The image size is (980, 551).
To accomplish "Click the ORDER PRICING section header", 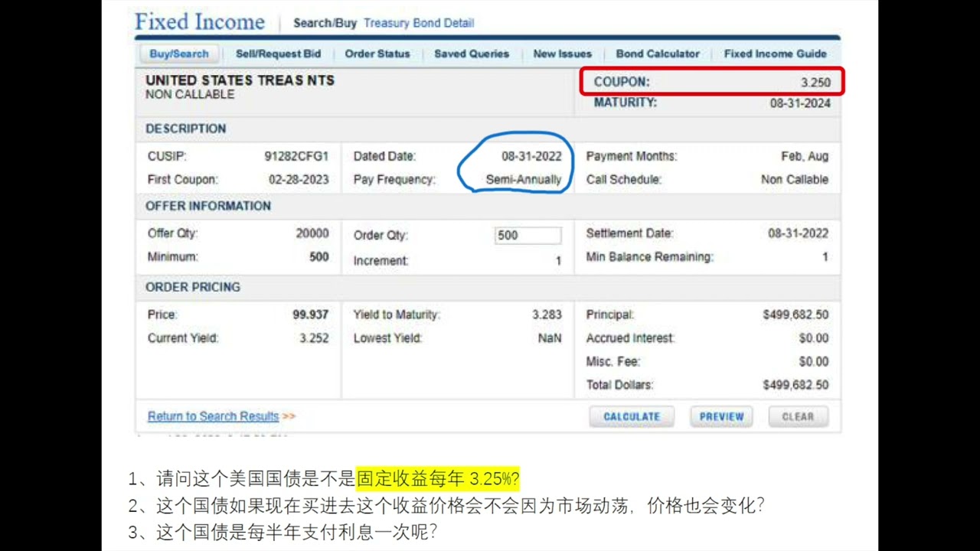I will point(193,287).
